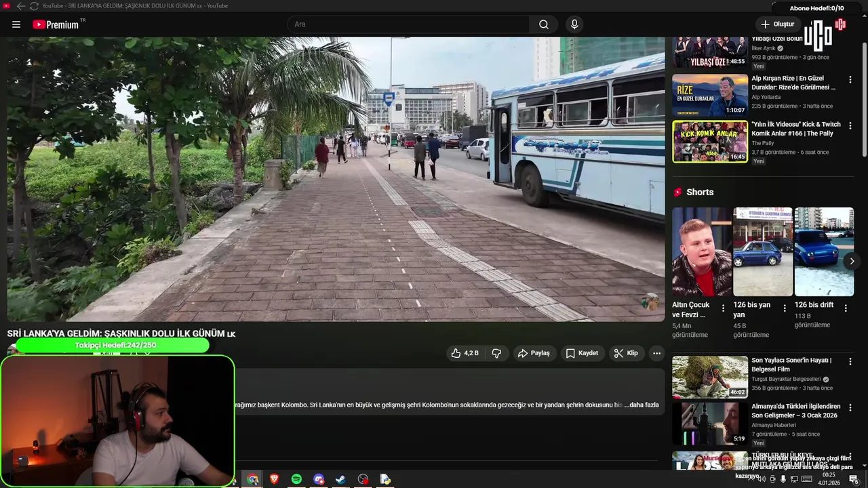Open more actions three-dot menu under video
This screenshot has width=868, height=488.
click(656, 353)
